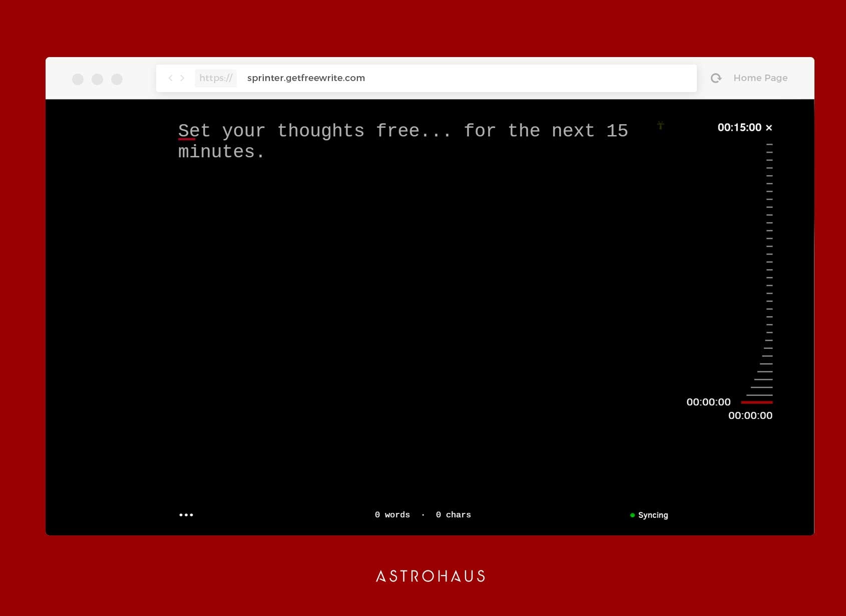Click the browser forward arrow

click(x=183, y=78)
